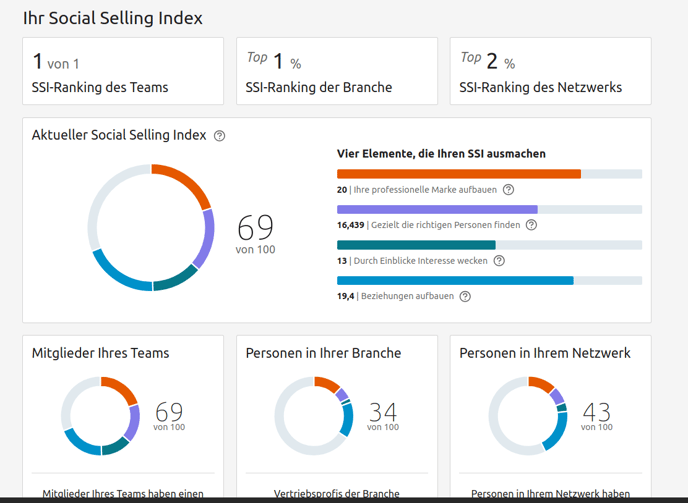Click the teal Einblicke Interesse progress bar
The width and height of the screenshot is (688, 503).
point(416,245)
